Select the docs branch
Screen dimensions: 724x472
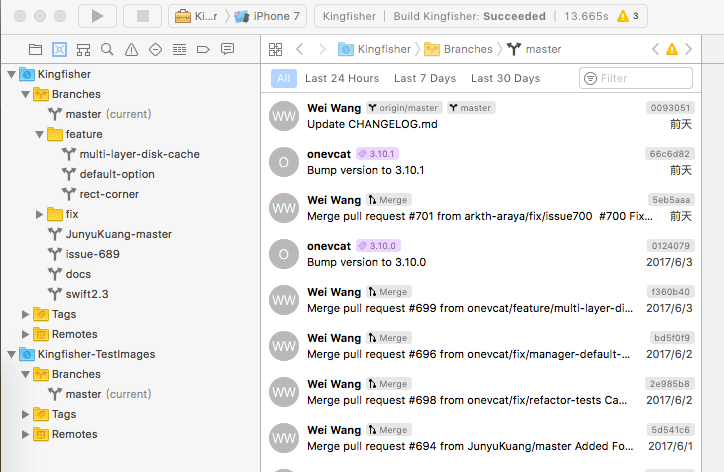coord(69,274)
